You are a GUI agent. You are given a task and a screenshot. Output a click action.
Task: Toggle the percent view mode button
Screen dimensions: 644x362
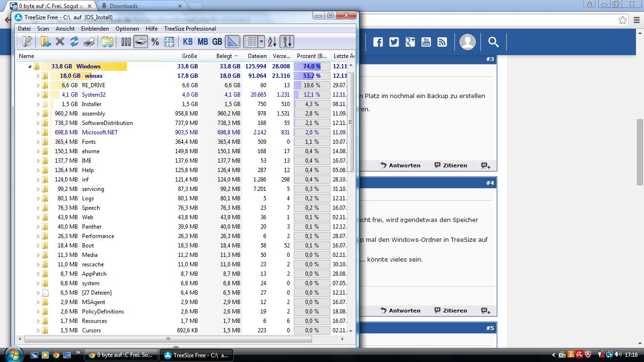(x=155, y=41)
